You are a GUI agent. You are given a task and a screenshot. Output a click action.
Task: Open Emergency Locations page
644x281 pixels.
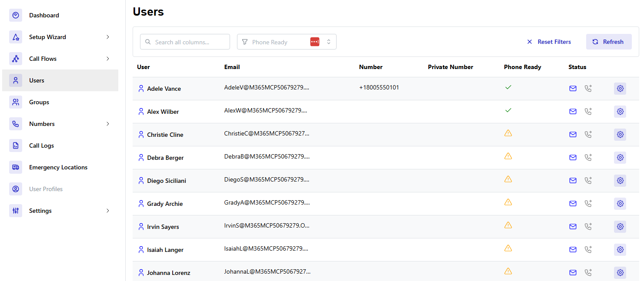(58, 167)
